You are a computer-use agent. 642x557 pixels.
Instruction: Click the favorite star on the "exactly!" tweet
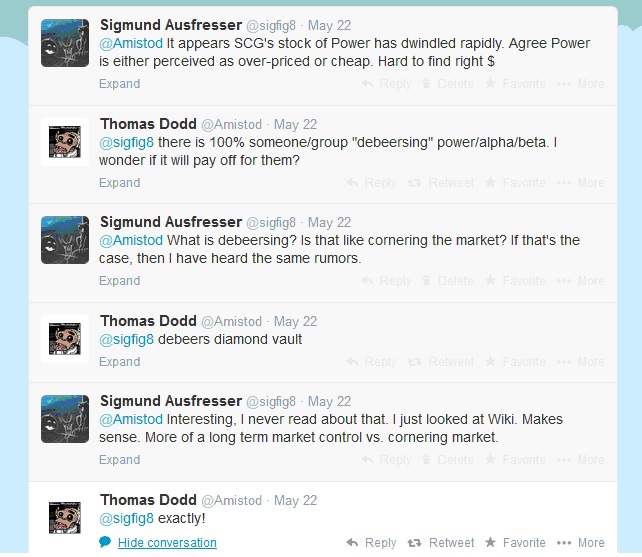490,543
